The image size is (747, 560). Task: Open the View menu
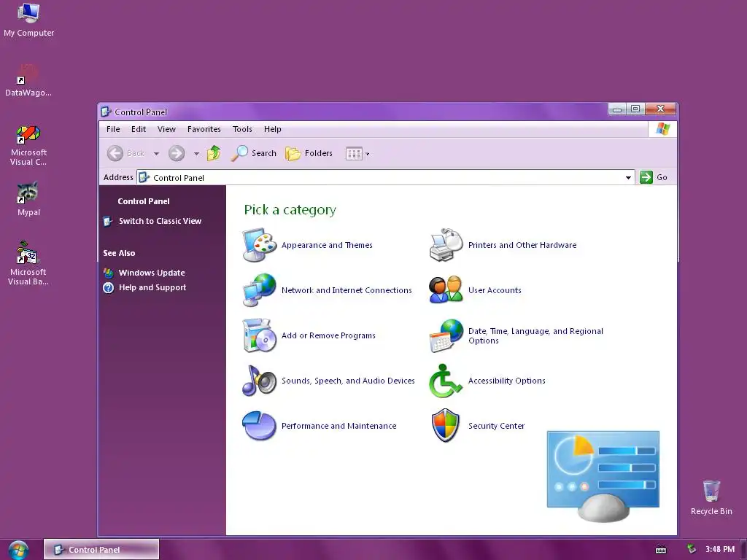(x=167, y=129)
